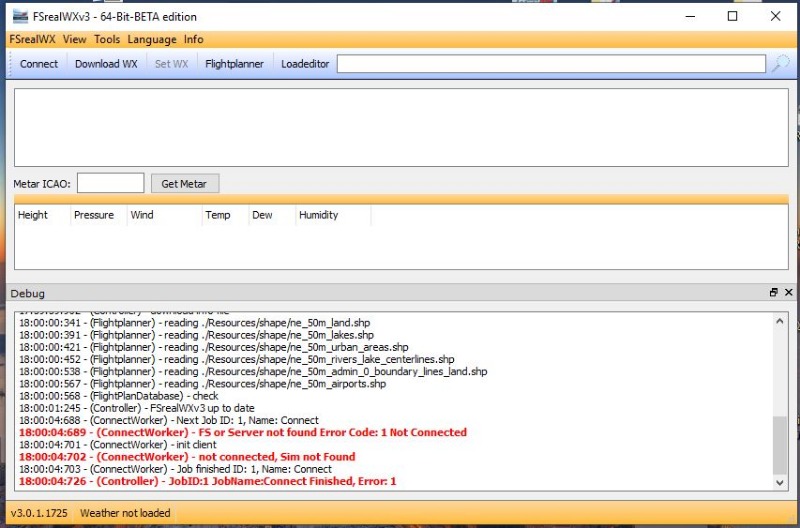Select the 'init client' log line
The height and width of the screenshot is (528, 800).
coord(118,444)
